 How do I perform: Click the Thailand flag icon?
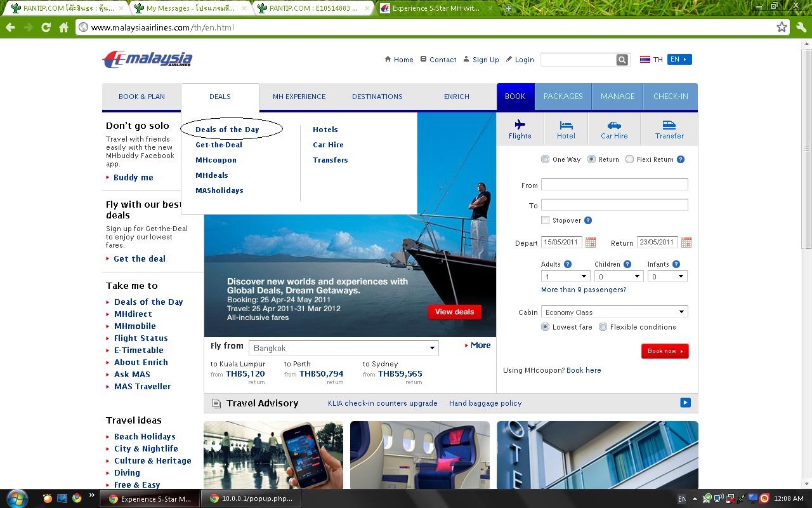coord(645,60)
